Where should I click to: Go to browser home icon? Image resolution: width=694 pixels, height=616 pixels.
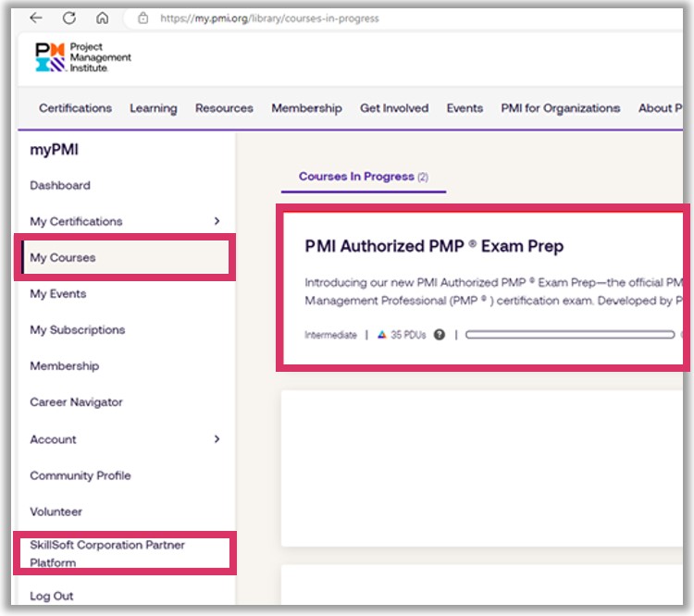[102, 18]
